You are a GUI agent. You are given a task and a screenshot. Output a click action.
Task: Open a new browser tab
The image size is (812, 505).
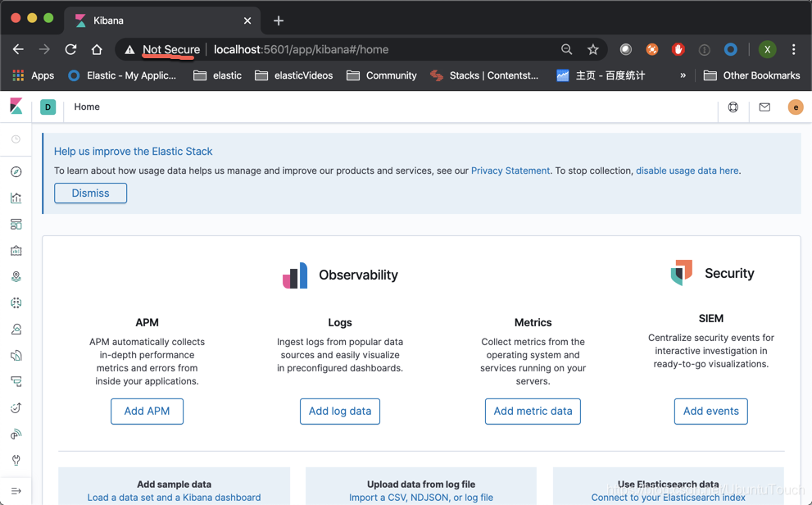tap(279, 20)
